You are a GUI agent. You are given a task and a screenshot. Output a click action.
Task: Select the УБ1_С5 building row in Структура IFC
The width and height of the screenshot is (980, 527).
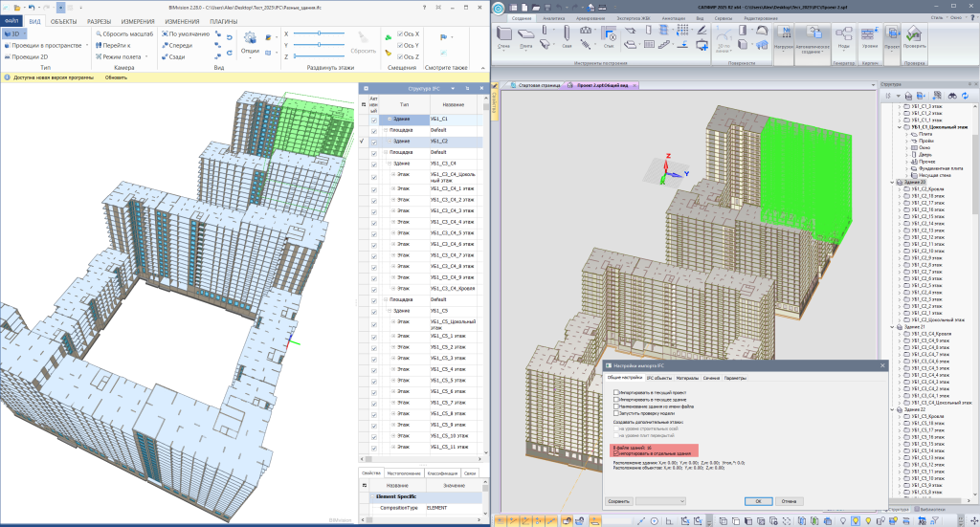pyautogui.click(x=440, y=312)
